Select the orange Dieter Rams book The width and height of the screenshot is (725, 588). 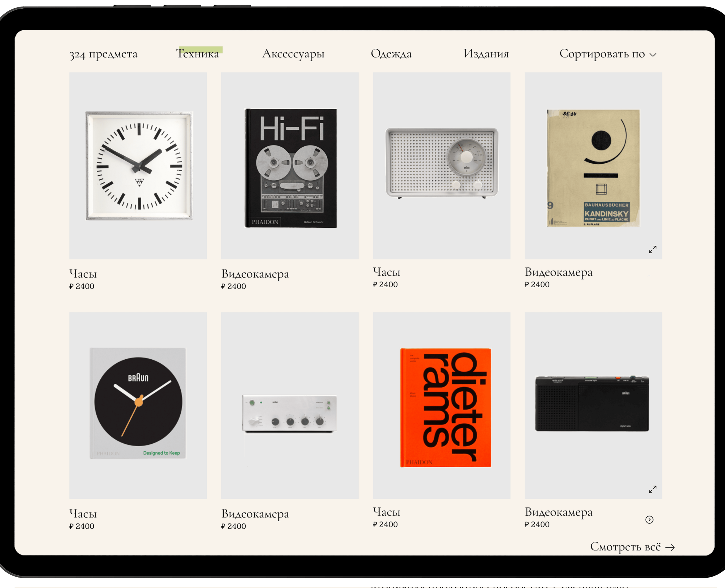tap(445, 407)
